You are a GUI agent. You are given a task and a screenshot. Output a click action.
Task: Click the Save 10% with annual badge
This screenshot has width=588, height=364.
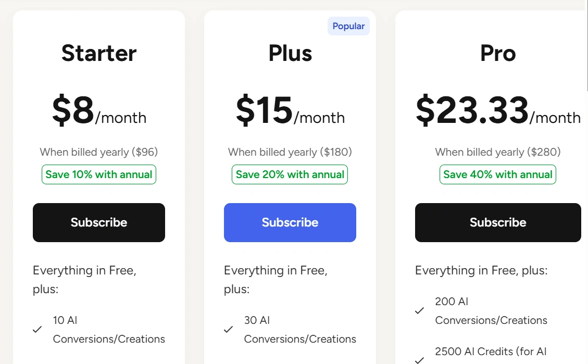[x=99, y=174]
